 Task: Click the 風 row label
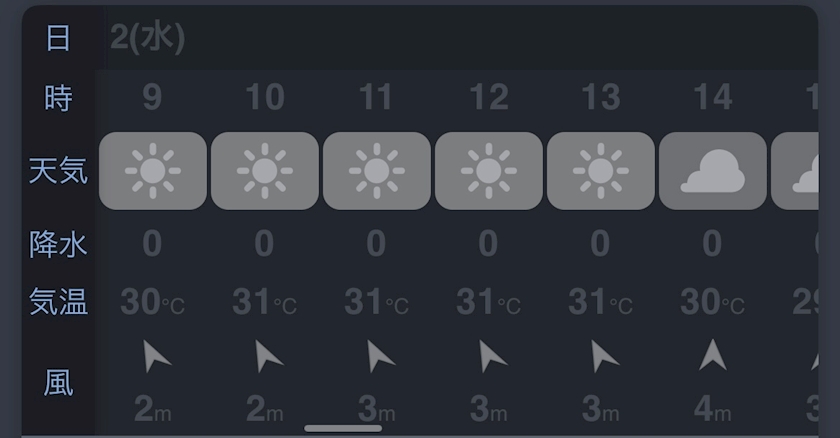tap(58, 382)
